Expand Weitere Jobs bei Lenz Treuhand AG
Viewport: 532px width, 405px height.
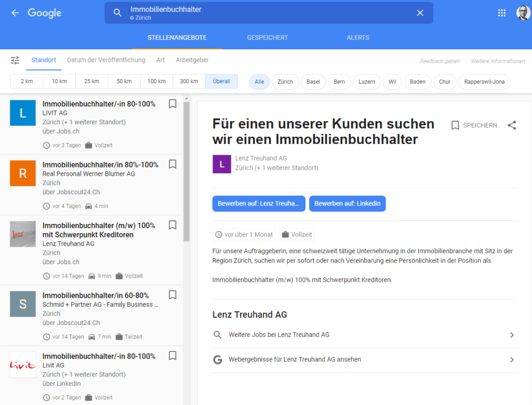(x=365, y=335)
